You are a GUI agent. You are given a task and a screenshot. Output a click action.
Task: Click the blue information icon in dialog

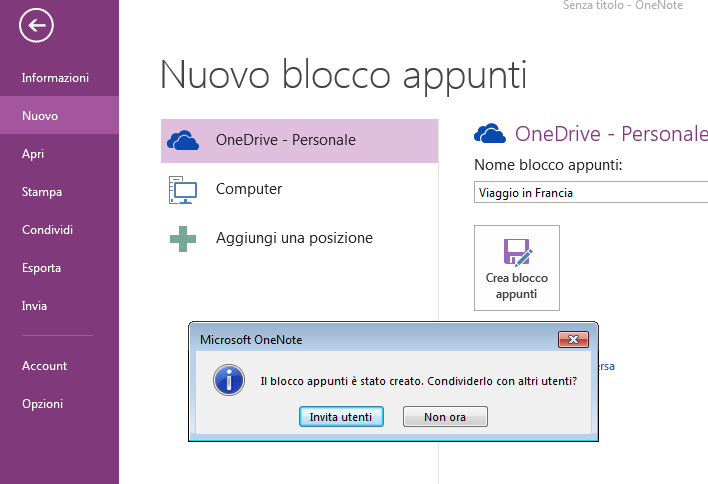coord(230,380)
